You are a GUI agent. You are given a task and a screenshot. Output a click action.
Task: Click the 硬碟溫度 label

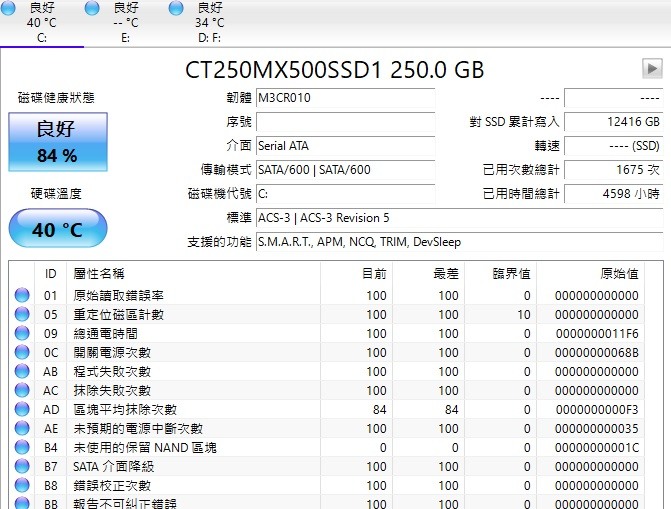(x=56, y=193)
